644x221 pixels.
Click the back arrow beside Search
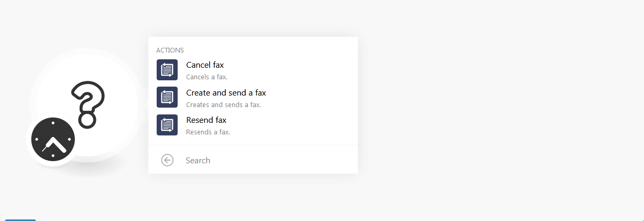pyautogui.click(x=167, y=160)
